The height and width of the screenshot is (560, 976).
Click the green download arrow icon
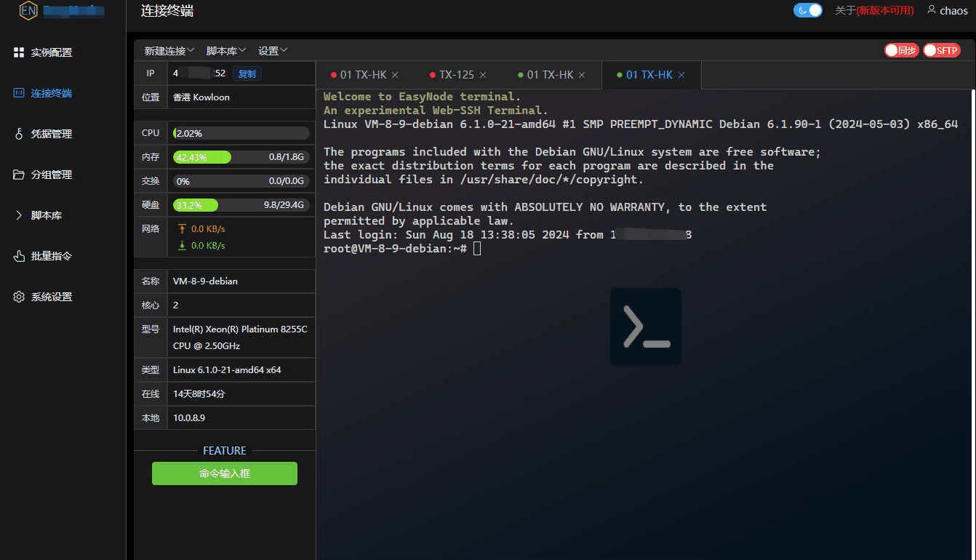[182, 246]
